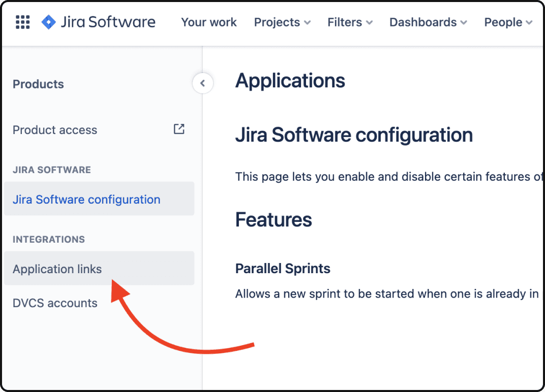Open Jira Software configuration sidebar item
This screenshot has height=392, width=545.
tap(99, 199)
